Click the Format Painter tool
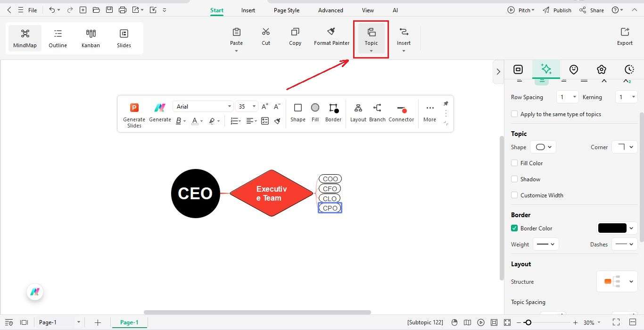 pos(331,35)
